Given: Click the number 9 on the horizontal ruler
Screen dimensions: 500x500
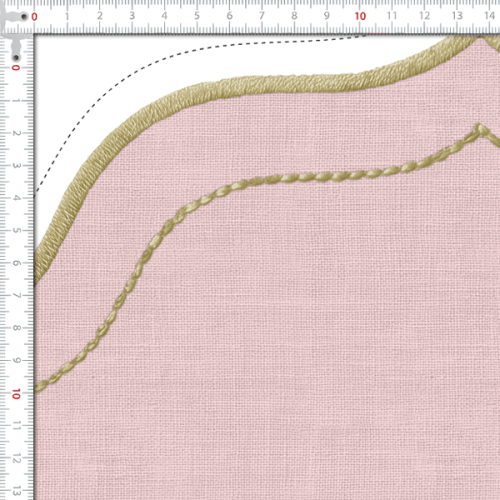Looking at the screenshot, I should coord(327,16).
